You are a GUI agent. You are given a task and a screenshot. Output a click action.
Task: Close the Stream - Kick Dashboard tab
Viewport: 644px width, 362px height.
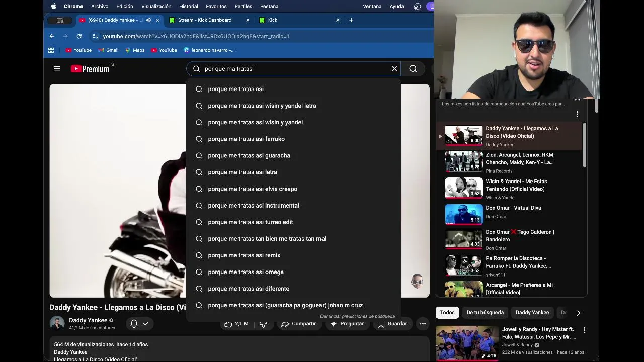coord(248,20)
